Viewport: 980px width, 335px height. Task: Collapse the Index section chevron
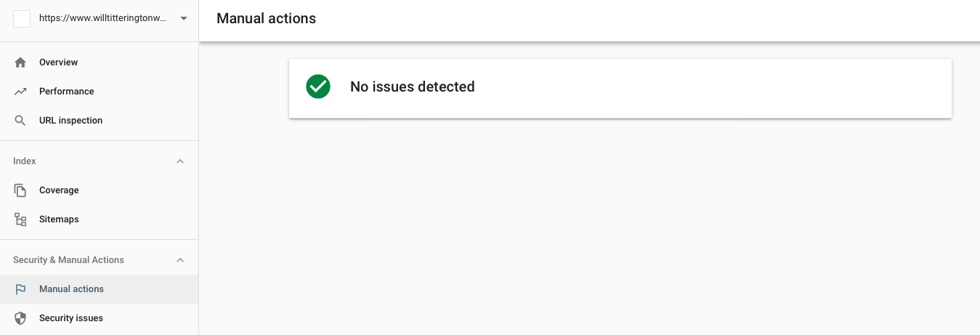(180, 161)
